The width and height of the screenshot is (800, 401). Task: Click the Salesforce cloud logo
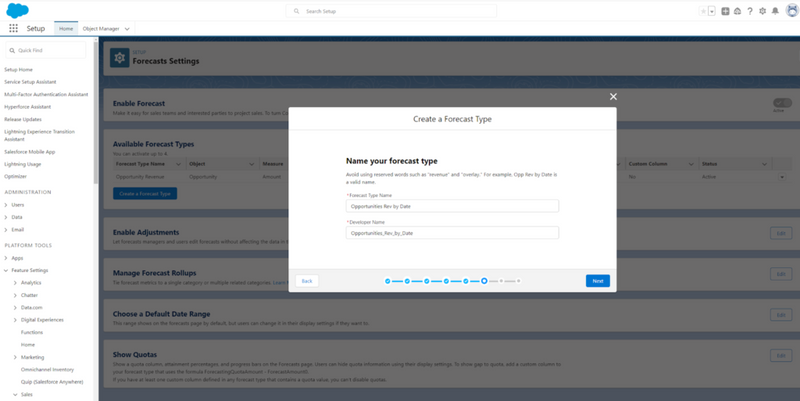pos(17,10)
